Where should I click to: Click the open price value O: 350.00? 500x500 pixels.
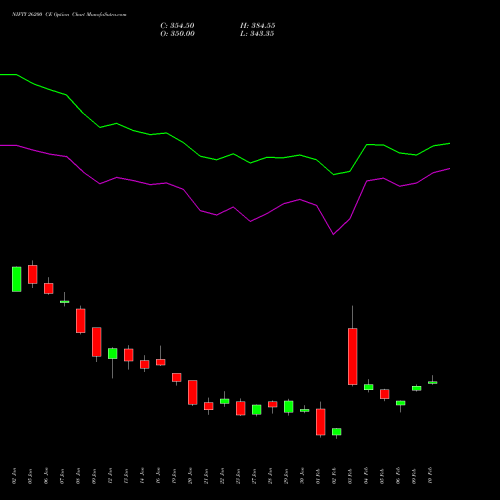coord(177,34)
